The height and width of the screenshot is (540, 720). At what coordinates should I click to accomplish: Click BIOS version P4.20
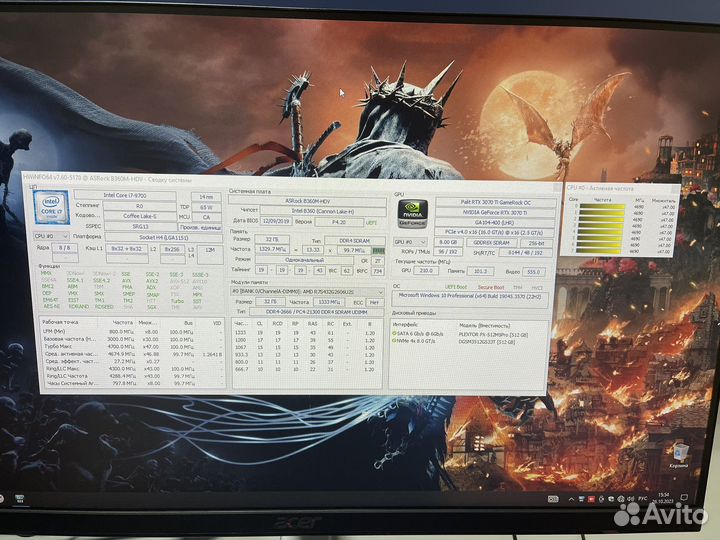click(x=339, y=222)
